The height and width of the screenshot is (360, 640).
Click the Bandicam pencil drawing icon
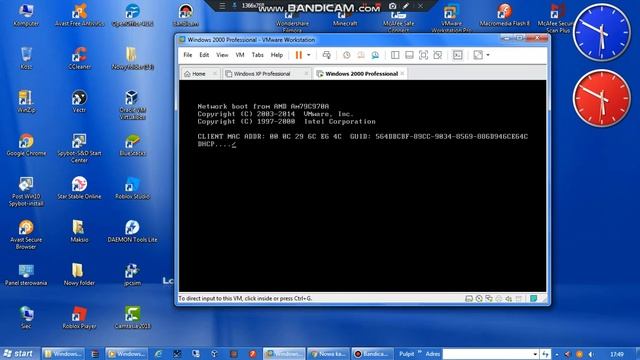pyautogui.click(x=406, y=6)
